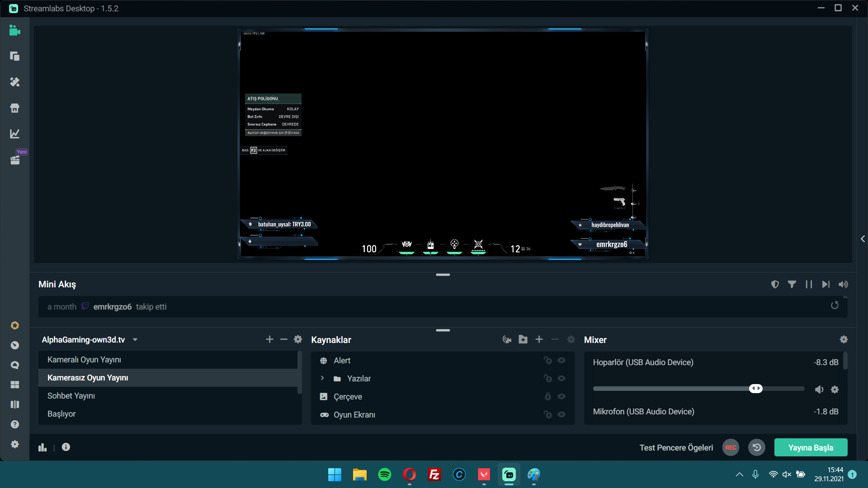
Task: Open performance stats bar chart icon
Action: (42, 447)
